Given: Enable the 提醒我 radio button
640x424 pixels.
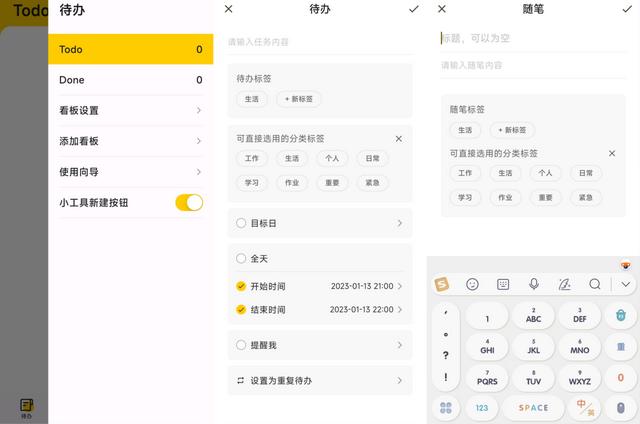Looking at the screenshot, I should pos(241,345).
